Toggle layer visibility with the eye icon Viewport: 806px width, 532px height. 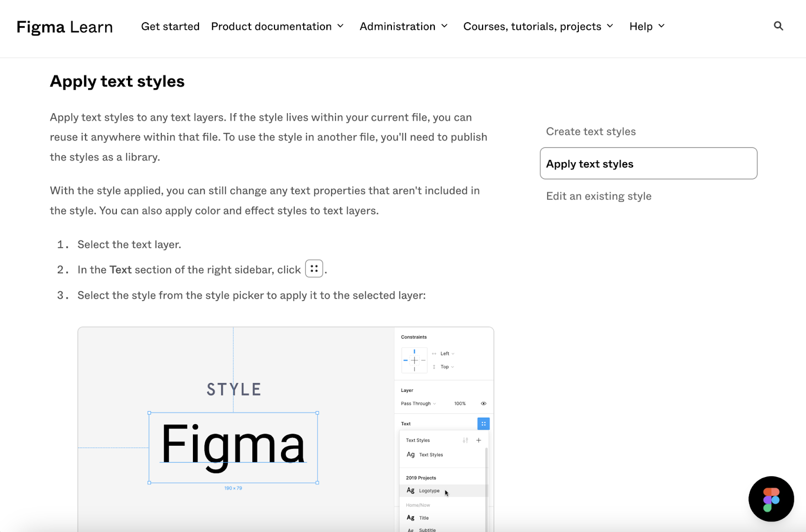pos(484,403)
